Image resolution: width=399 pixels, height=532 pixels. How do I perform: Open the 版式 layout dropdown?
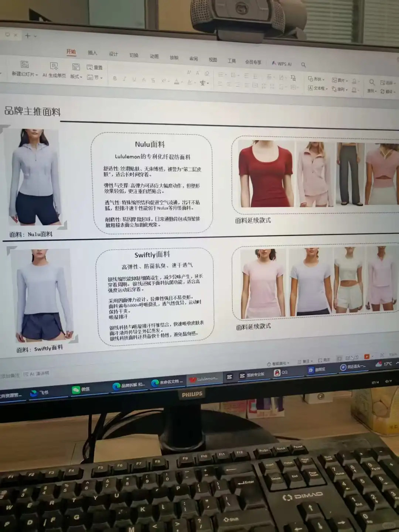(x=76, y=76)
